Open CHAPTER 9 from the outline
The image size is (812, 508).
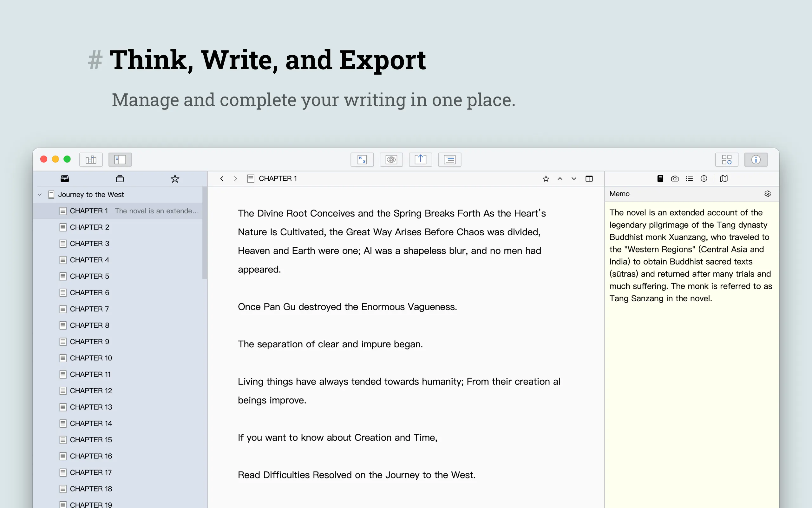pos(118,342)
